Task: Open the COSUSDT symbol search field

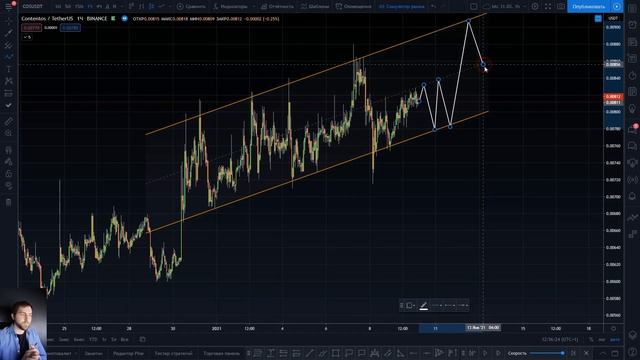Action: point(33,6)
